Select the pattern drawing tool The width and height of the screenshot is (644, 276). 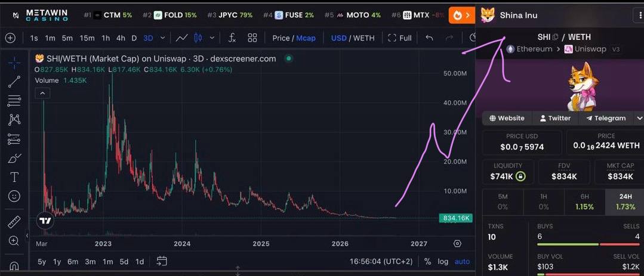pyautogui.click(x=14, y=120)
